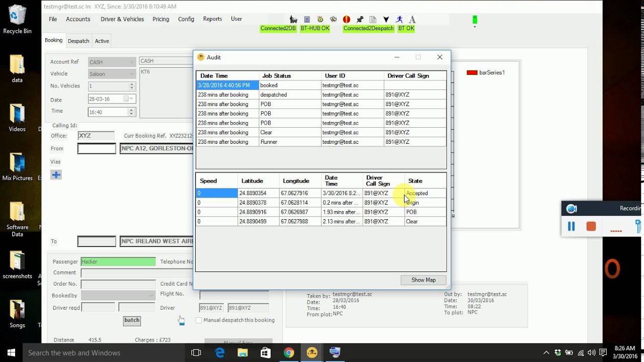Screen dimensions: 644x362
Task: Increase the No. Vehicles value
Action: pyautogui.click(x=132, y=84)
